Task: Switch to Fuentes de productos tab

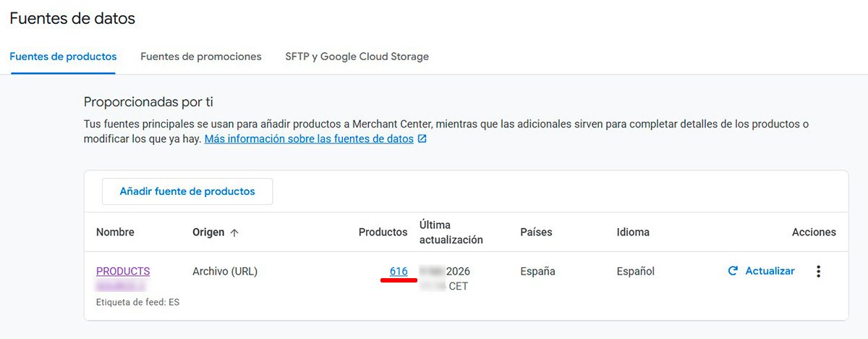Action: (x=63, y=56)
